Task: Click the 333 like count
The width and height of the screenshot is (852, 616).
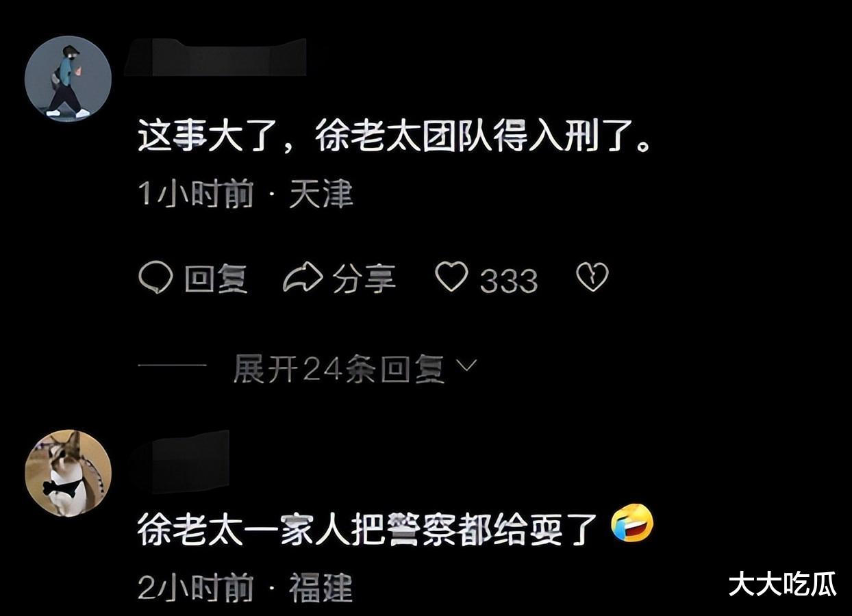Action: [x=508, y=280]
